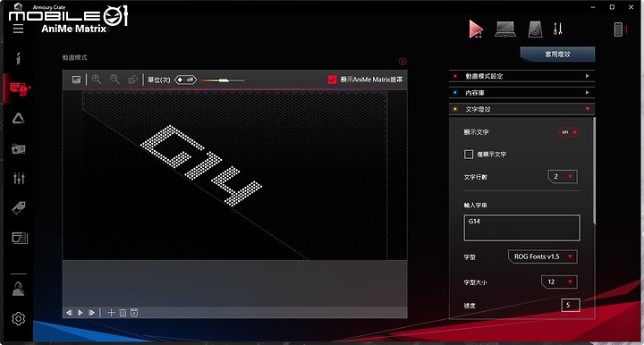Viewport: 644px width, 345px height.
Task: Expand the 內容庫 section
Action: [x=521, y=93]
